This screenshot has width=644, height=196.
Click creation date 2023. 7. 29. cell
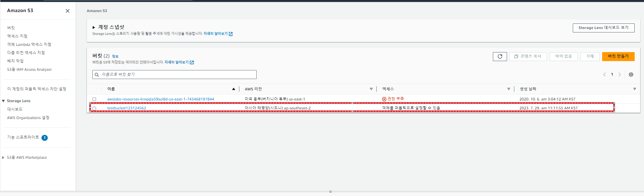[549, 108]
